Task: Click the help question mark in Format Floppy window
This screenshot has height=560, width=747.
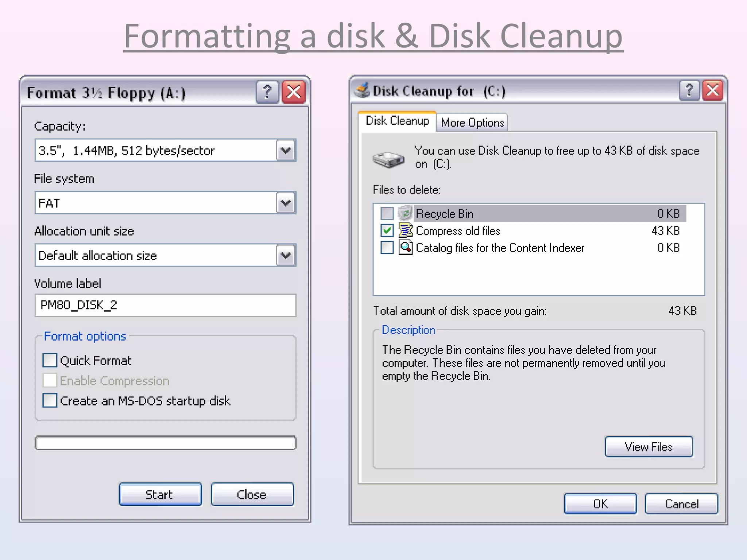Action: (267, 92)
